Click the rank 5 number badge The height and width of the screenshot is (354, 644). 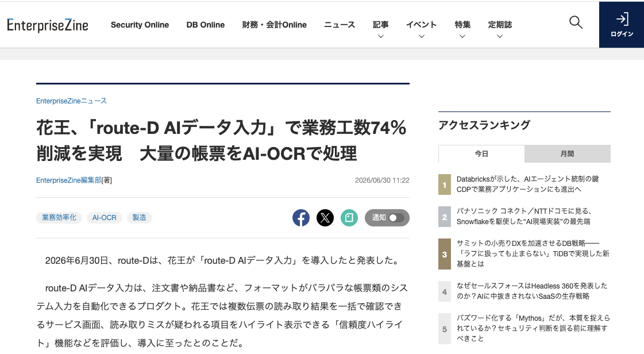pos(445,329)
